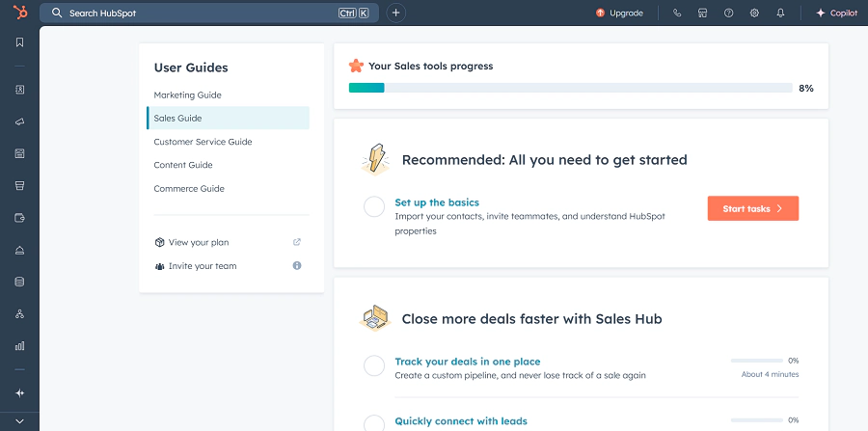Click the About 4 minutes text
This screenshot has width=868, height=431.
(x=770, y=374)
